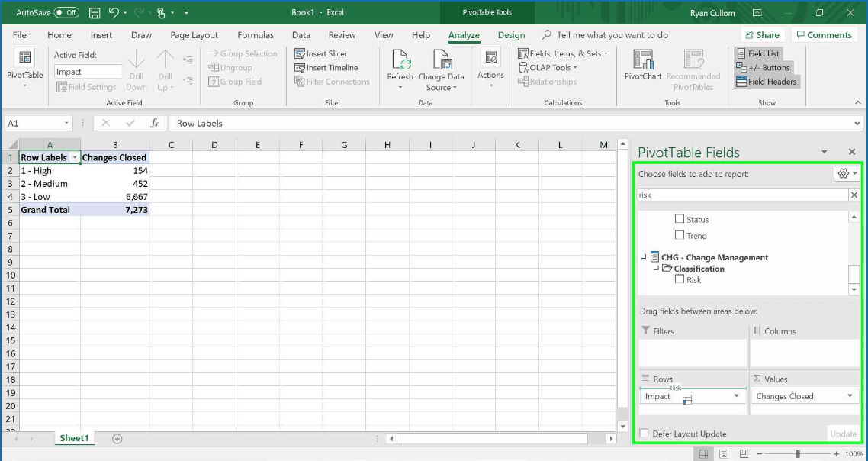Collapse the ribbon

[858, 102]
